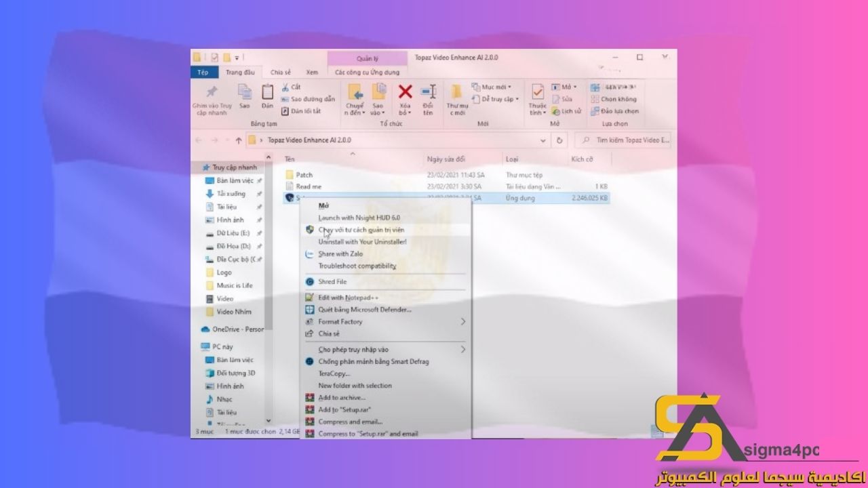Toggle the properties checkmark in the quick access toolbar
This screenshot has height=488, width=868.
pyautogui.click(x=214, y=58)
